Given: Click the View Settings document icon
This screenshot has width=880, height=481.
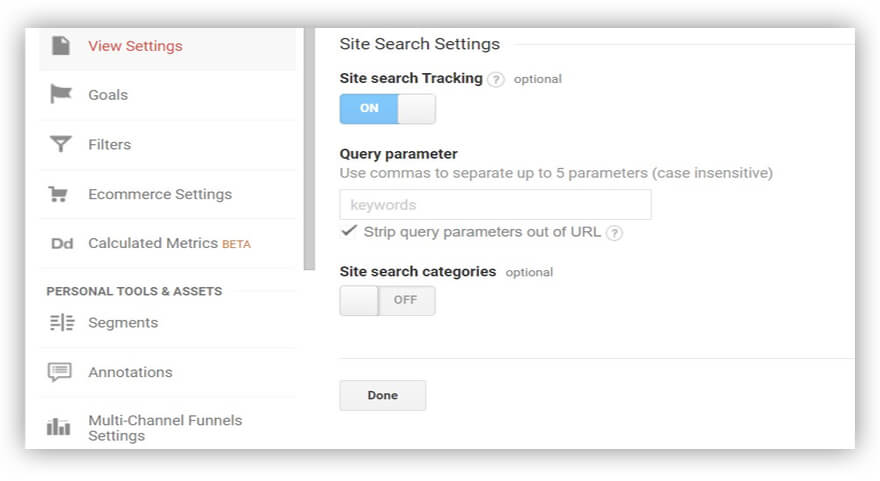Looking at the screenshot, I should click(61, 46).
